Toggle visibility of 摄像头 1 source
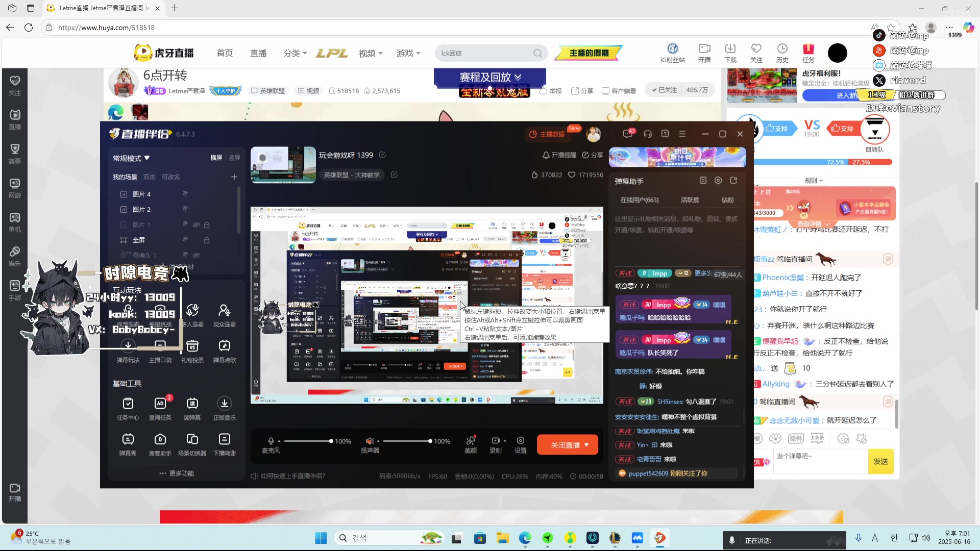Viewport: 980px width, 551px height. (196, 255)
